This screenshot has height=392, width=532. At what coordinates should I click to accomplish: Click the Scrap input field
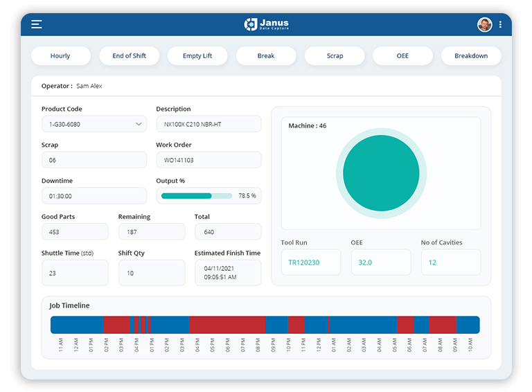(94, 160)
